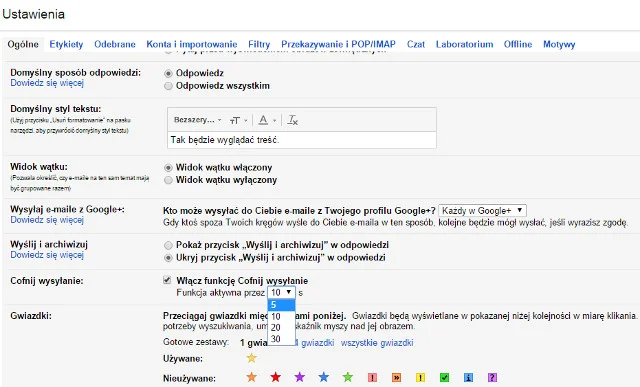
Task: Choose the green checkmark icon
Action: 444,378
